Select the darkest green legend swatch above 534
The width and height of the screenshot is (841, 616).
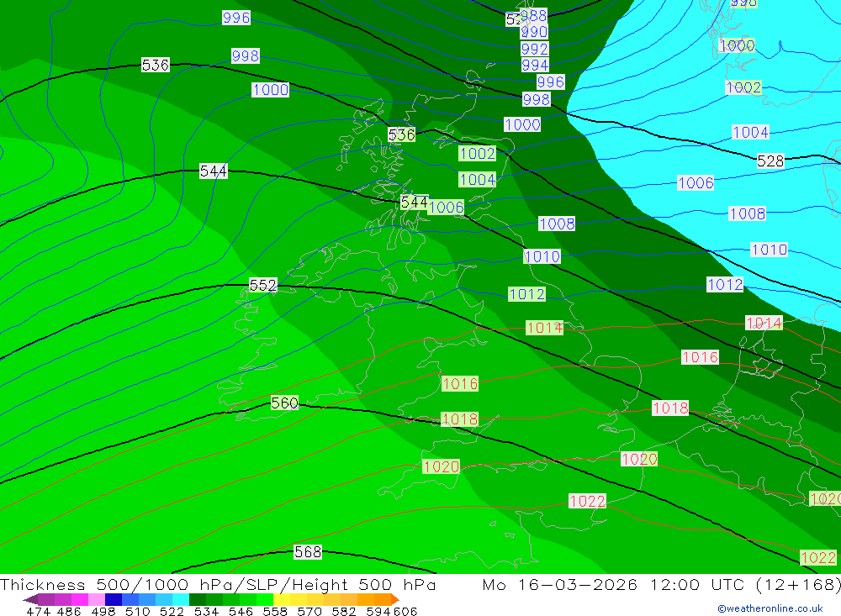[x=198, y=599]
